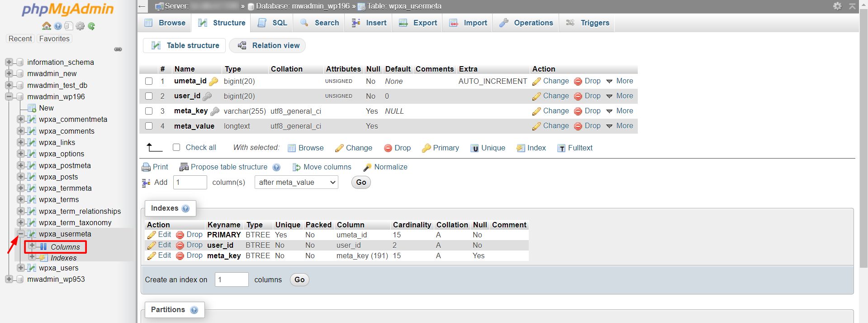Open navigation panel settings gear icon

pyautogui.click(x=80, y=26)
